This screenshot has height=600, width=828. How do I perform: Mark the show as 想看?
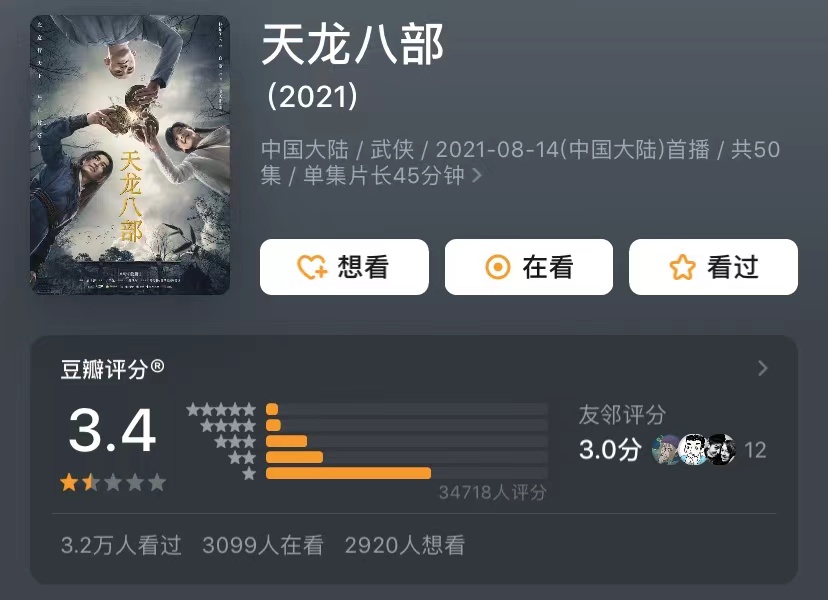344,267
